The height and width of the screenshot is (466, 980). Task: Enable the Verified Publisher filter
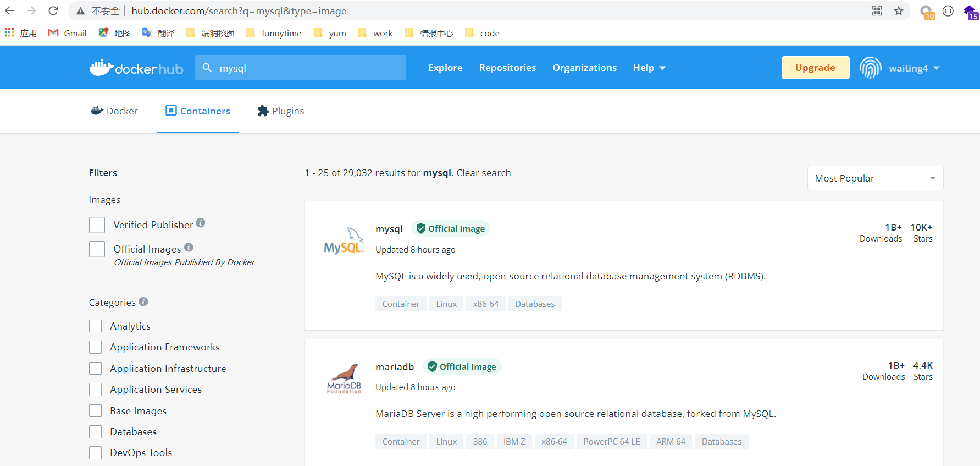pos(97,225)
